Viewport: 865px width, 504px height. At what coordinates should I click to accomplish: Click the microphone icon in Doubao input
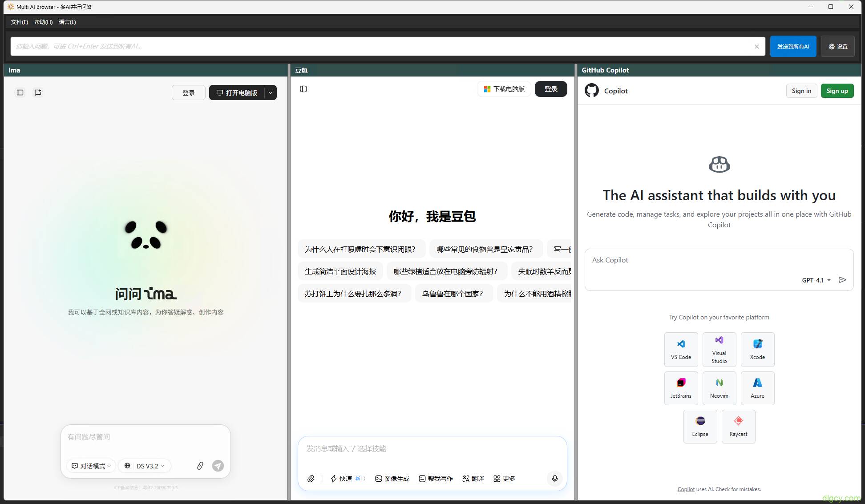555,479
